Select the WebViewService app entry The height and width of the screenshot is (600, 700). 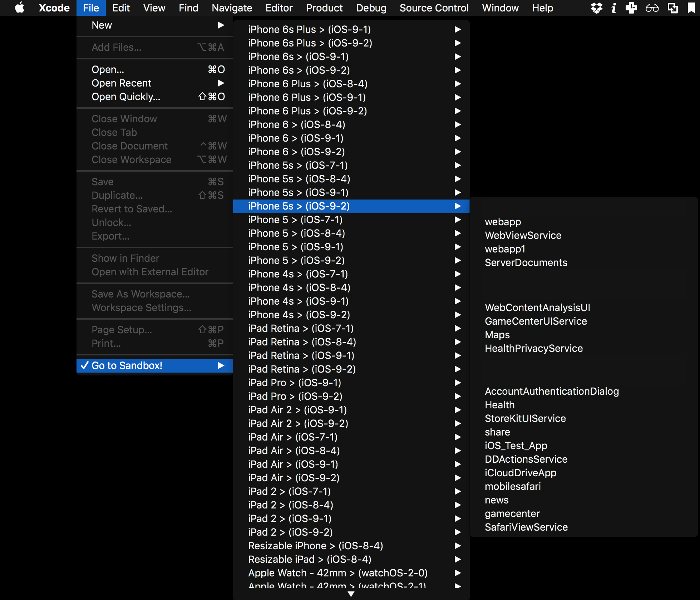point(523,235)
